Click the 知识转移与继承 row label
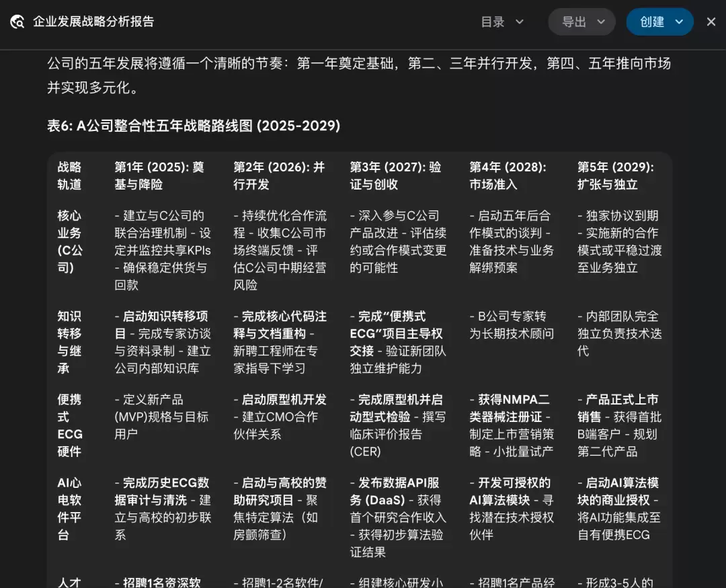Viewport: 726px width, 588px height. (x=69, y=342)
